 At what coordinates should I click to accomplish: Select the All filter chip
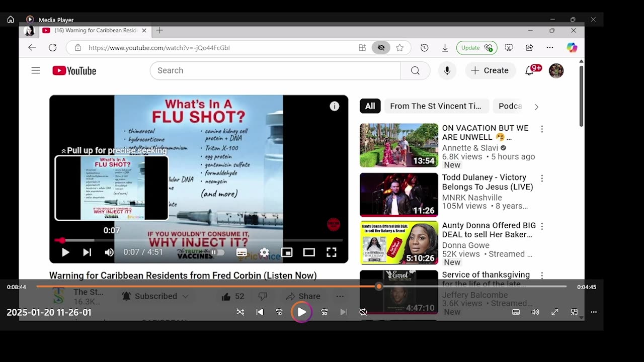(370, 106)
